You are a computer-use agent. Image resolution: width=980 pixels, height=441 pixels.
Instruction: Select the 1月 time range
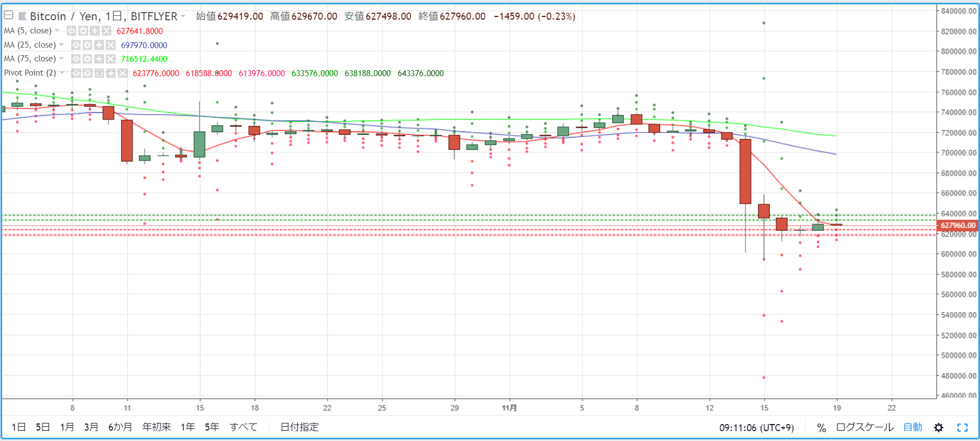[67, 427]
